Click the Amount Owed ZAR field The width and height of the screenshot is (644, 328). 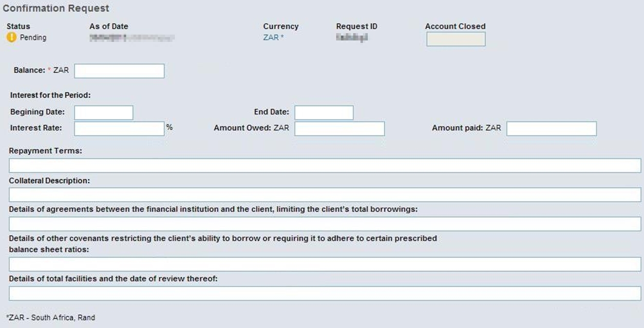point(340,129)
